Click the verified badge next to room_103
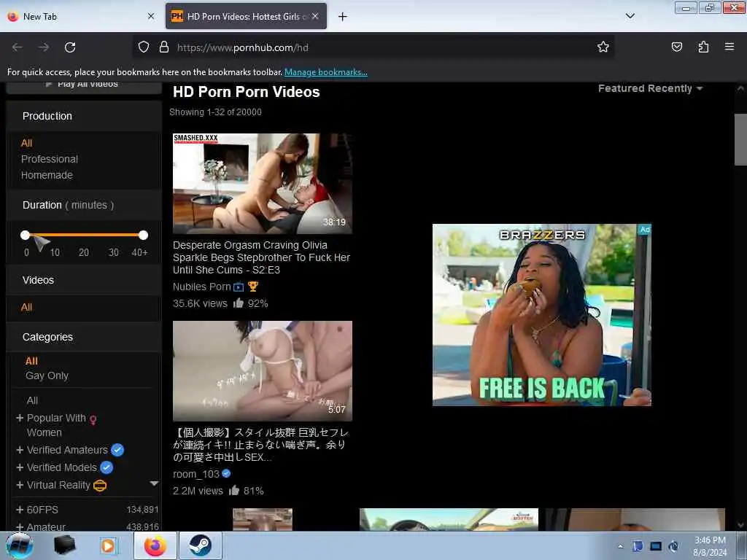The image size is (747, 560). pyautogui.click(x=226, y=473)
